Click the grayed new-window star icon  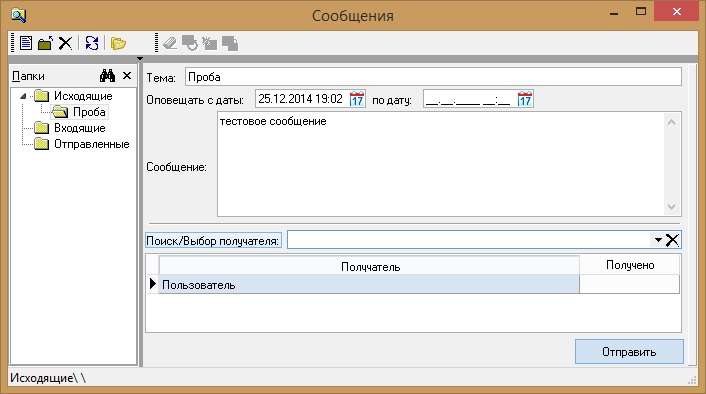tap(209, 43)
